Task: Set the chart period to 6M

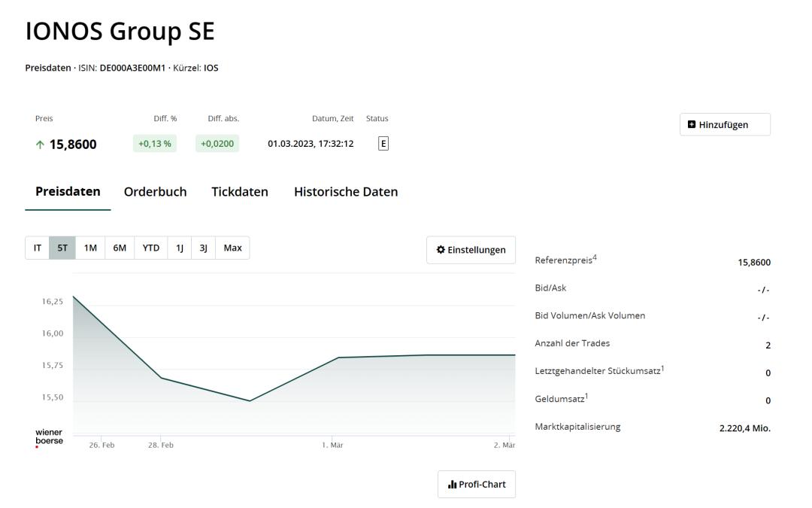Action: 119,248
